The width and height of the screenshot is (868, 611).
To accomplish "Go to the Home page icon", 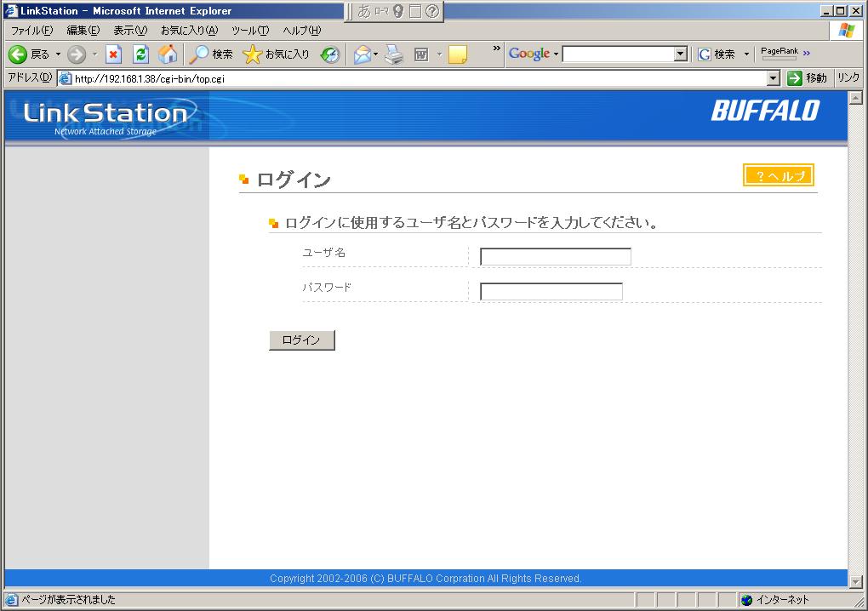I will 168,54.
